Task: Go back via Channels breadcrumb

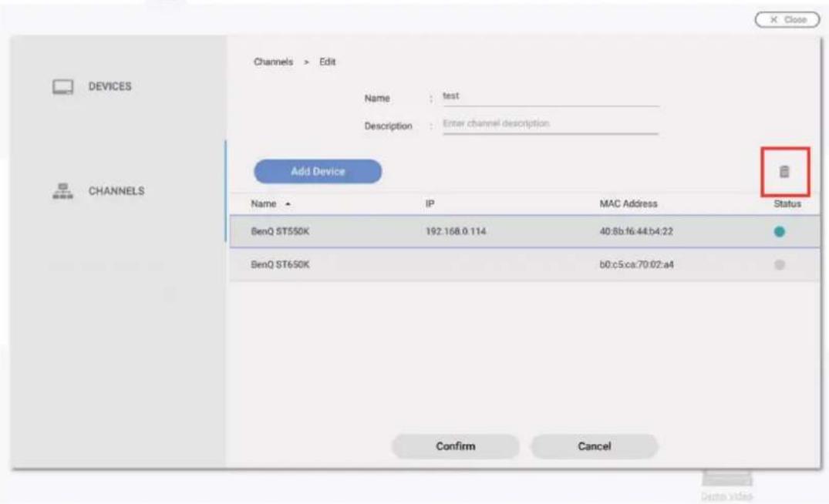Action: 273,62
